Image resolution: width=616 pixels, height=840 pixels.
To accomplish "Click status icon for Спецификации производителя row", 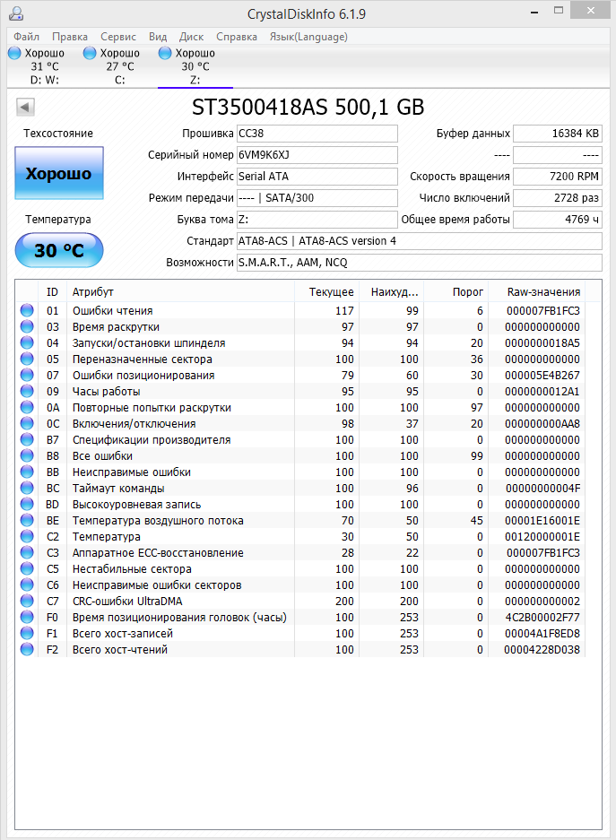I will click(x=27, y=440).
